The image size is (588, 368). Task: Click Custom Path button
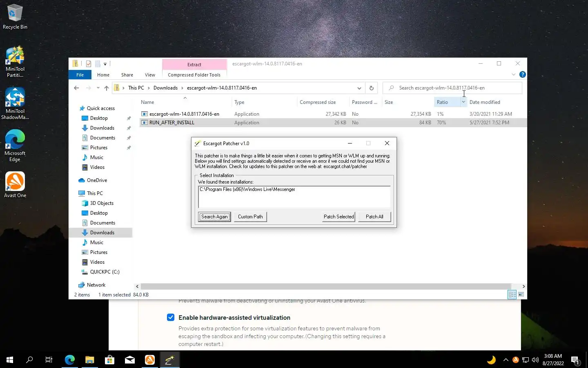tap(250, 217)
